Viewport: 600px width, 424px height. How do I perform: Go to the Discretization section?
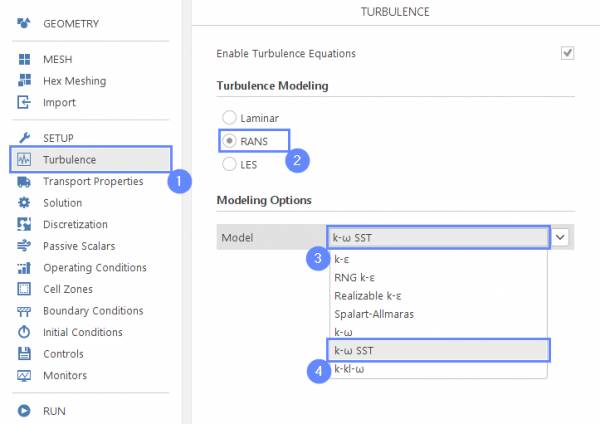[x=75, y=224]
